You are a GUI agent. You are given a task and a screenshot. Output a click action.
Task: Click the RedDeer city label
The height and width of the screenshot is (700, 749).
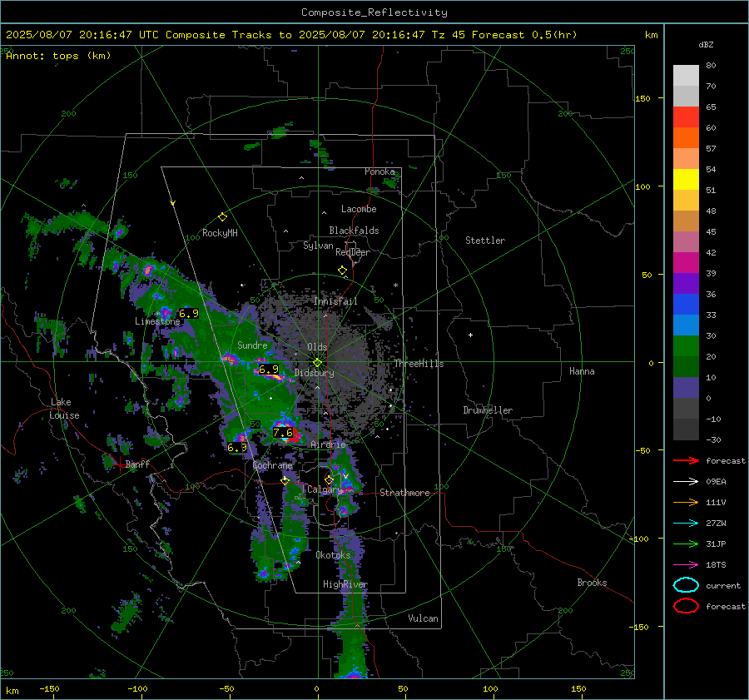point(353,252)
